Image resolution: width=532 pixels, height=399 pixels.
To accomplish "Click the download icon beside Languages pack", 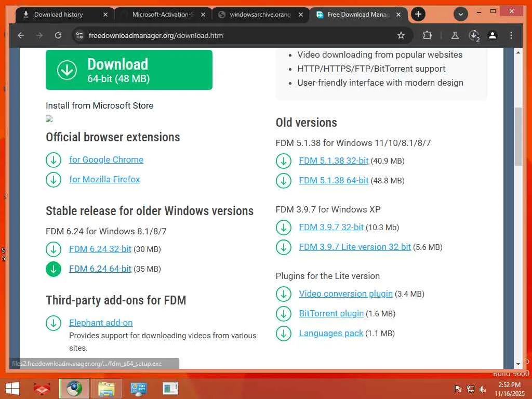I will coord(284,333).
